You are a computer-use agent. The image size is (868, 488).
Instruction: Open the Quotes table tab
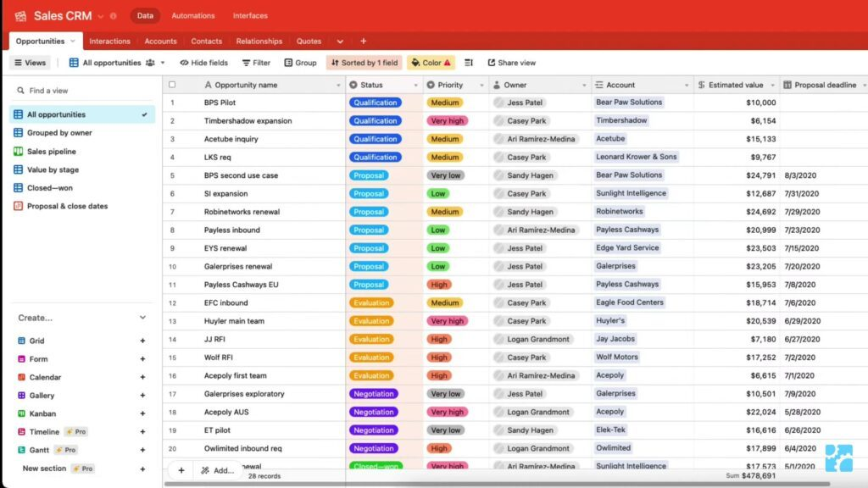[x=309, y=41]
